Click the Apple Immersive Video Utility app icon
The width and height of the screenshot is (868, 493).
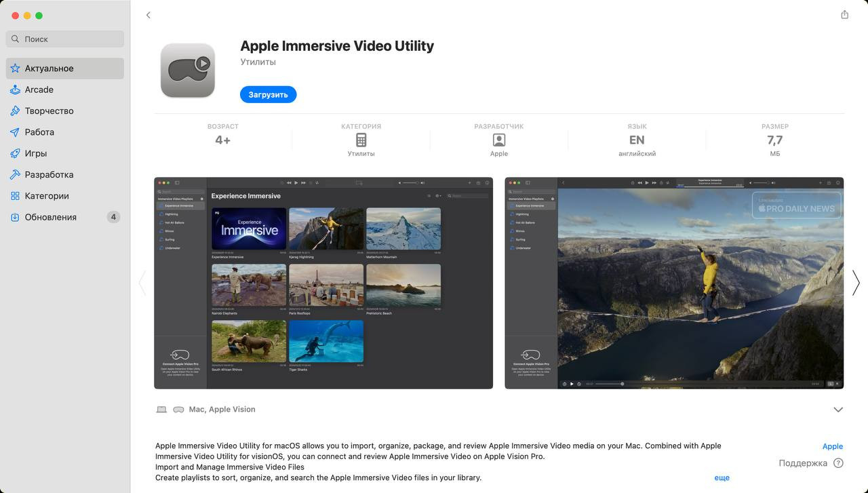[x=188, y=71]
